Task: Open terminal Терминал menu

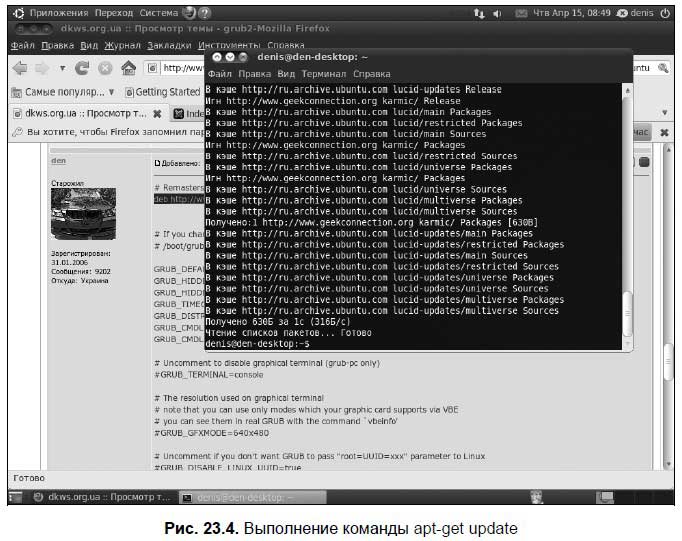Action: [324, 74]
